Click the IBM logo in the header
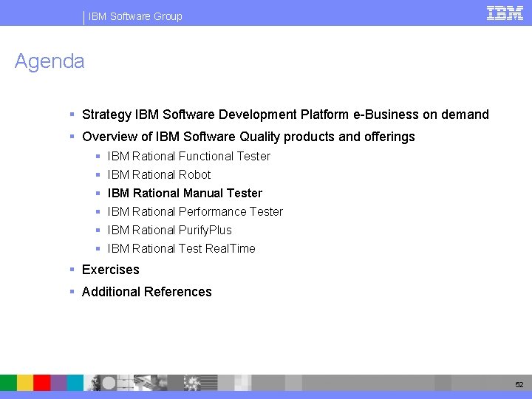The width and height of the screenshot is (532, 399). [505, 13]
